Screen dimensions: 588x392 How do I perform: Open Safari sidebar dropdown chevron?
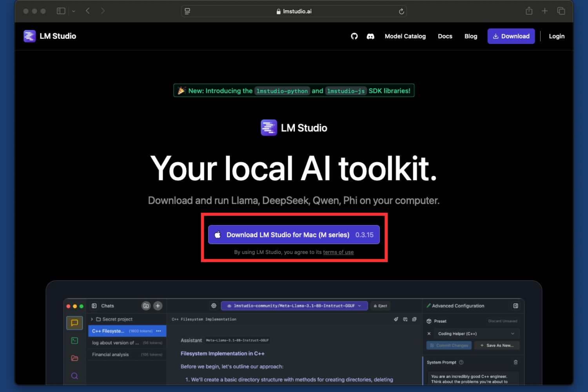(x=73, y=11)
